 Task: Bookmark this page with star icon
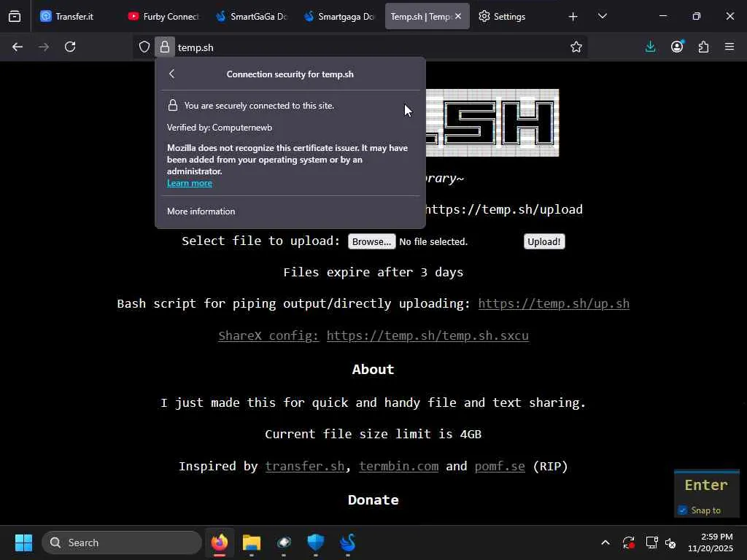point(576,47)
